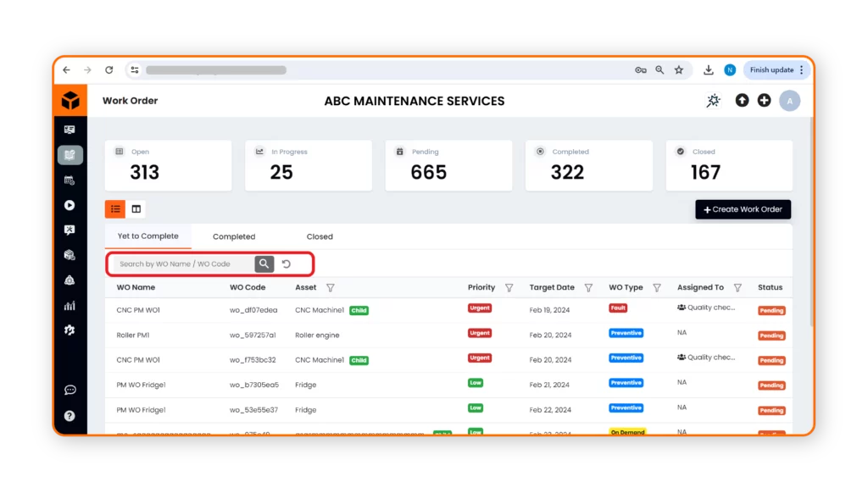Open the WO Type column filter
Viewport: 868px width, 488px height.
pos(657,288)
